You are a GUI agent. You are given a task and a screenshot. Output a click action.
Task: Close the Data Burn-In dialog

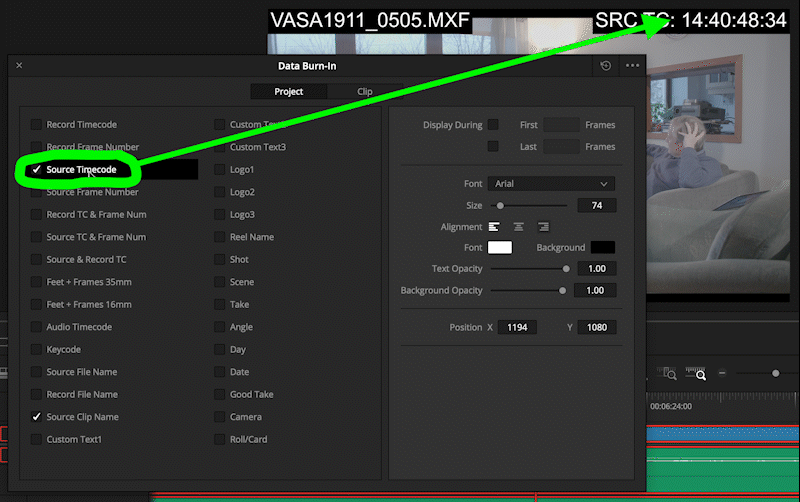[x=19, y=66]
